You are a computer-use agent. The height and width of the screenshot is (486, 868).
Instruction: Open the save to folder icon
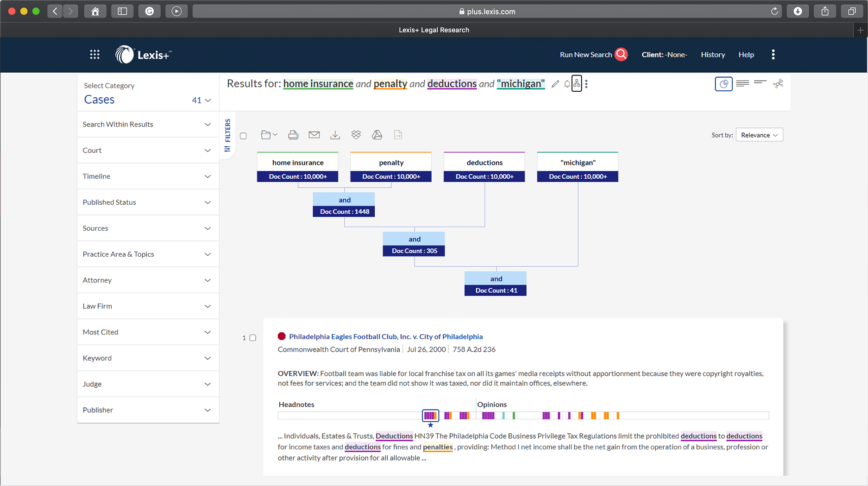pyautogui.click(x=269, y=135)
